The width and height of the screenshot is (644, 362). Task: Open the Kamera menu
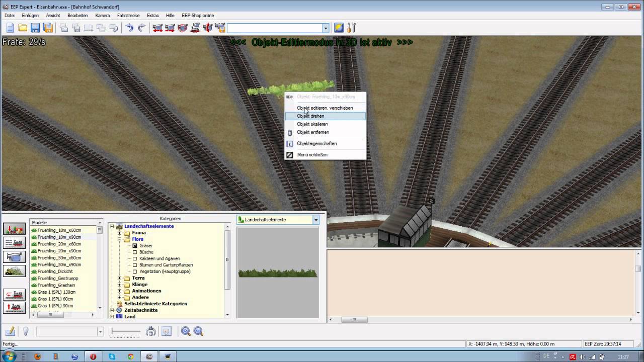pyautogui.click(x=102, y=16)
